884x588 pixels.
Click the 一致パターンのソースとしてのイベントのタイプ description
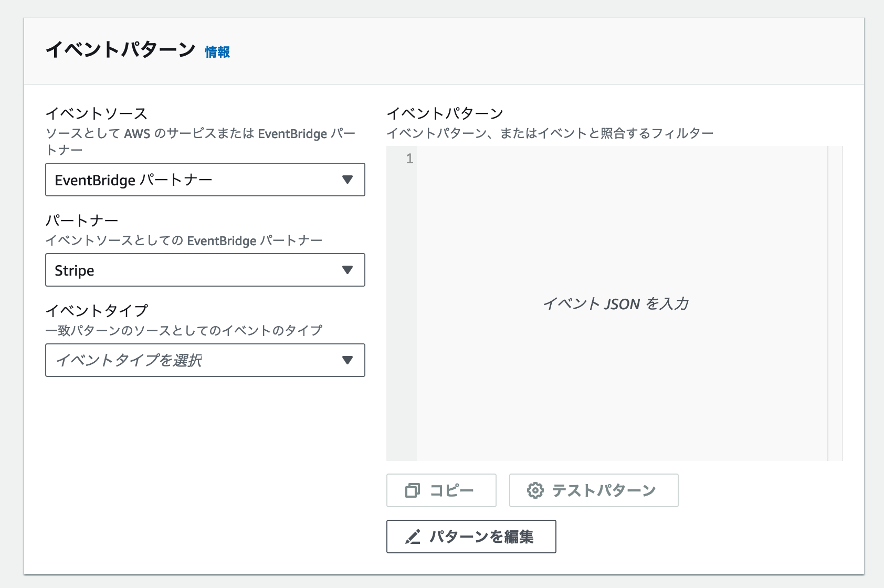click(x=184, y=330)
